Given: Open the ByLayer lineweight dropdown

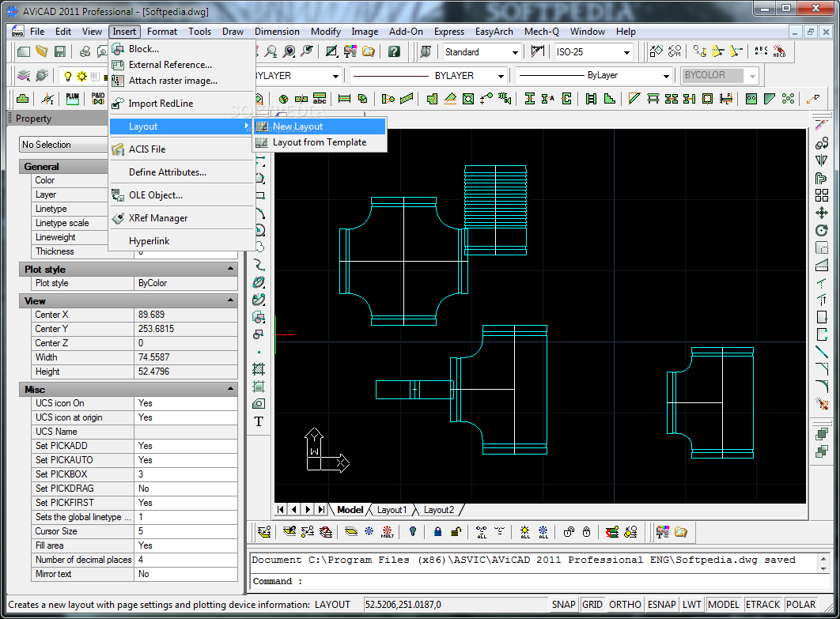Looking at the screenshot, I should click(x=666, y=76).
